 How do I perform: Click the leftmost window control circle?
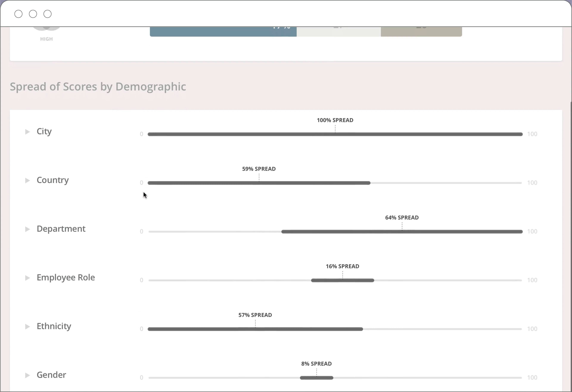pyautogui.click(x=18, y=14)
